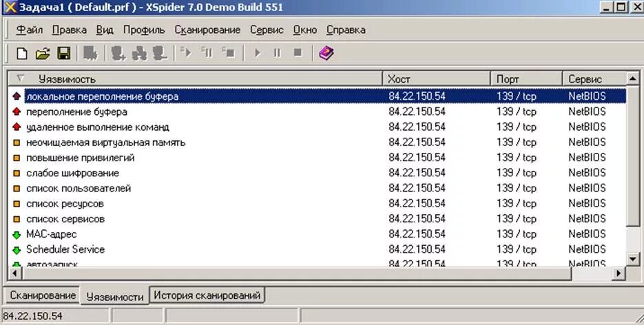Select the локальное переполнение буфера row
This screenshot has height=325, width=644.
coord(318,96)
